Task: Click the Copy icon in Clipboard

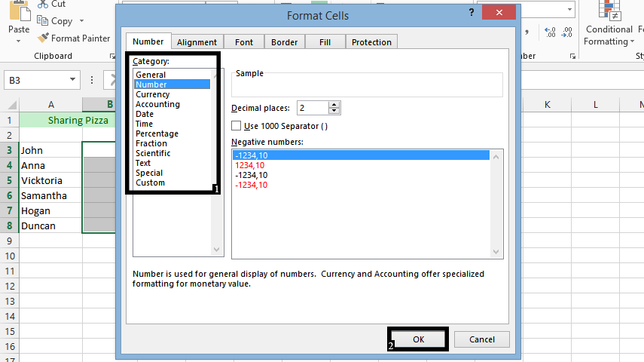Action: click(42, 20)
